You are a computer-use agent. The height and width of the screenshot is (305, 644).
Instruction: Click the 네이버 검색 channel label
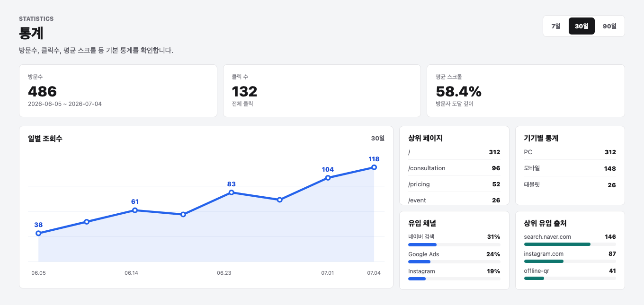[x=421, y=237]
